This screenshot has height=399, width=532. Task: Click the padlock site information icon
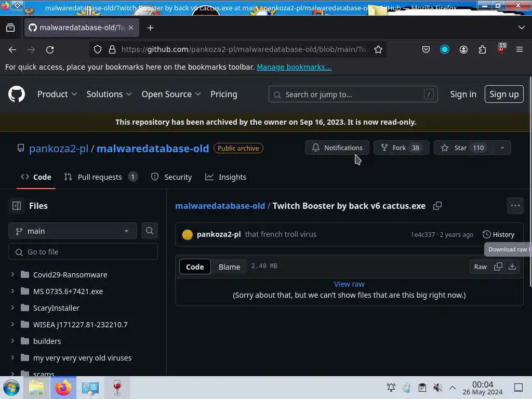click(112, 49)
